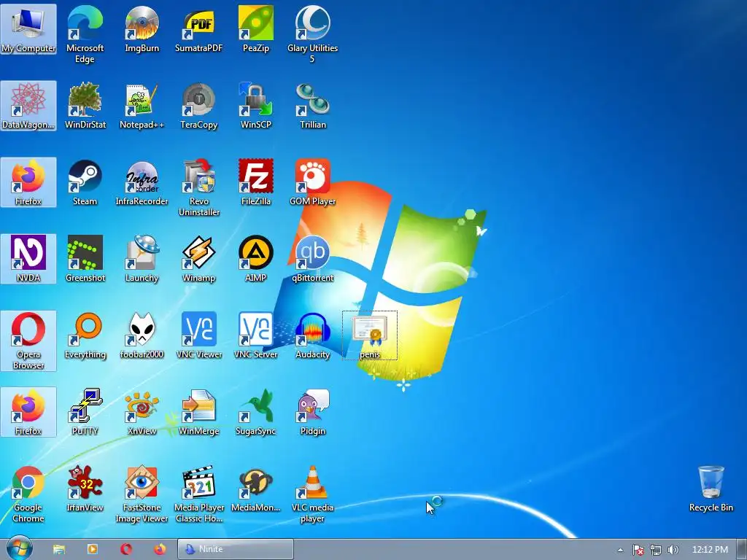Click the PeaZip shortcut
This screenshot has width=747, height=560.
point(256,28)
